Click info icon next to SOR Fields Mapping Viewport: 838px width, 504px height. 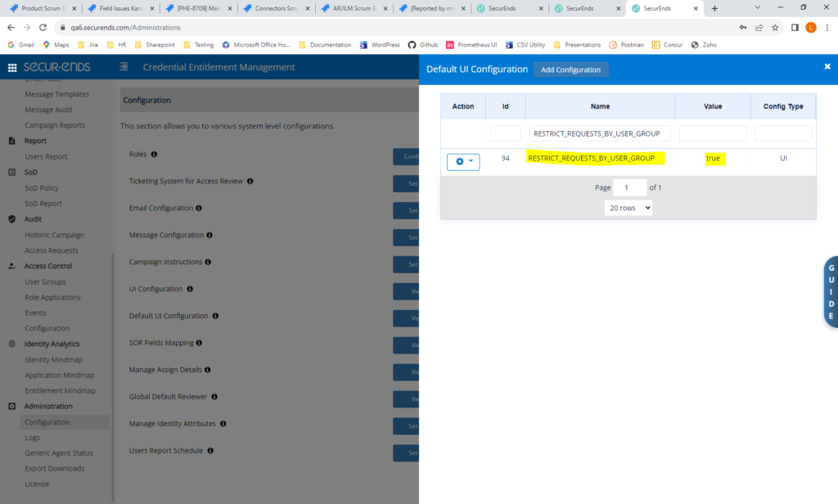click(199, 343)
